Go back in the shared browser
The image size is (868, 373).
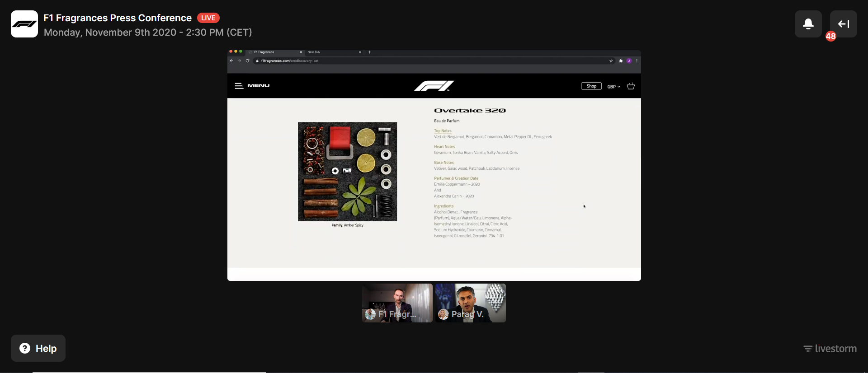pyautogui.click(x=231, y=61)
